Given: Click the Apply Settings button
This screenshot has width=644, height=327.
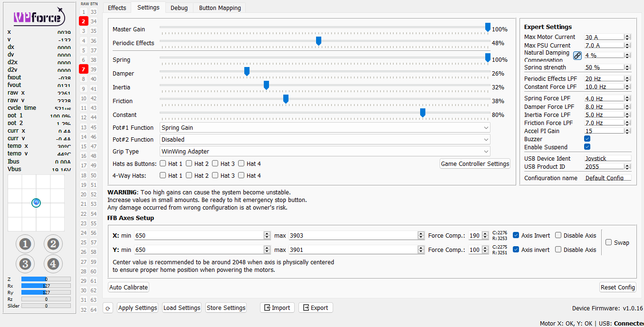Looking at the screenshot, I should pos(137,308).
